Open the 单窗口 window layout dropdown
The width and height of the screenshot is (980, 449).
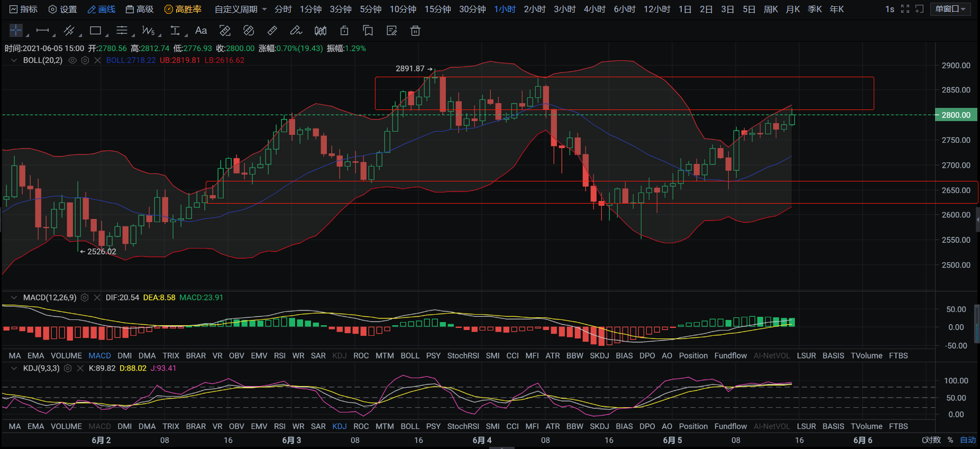tap(950, 9)
